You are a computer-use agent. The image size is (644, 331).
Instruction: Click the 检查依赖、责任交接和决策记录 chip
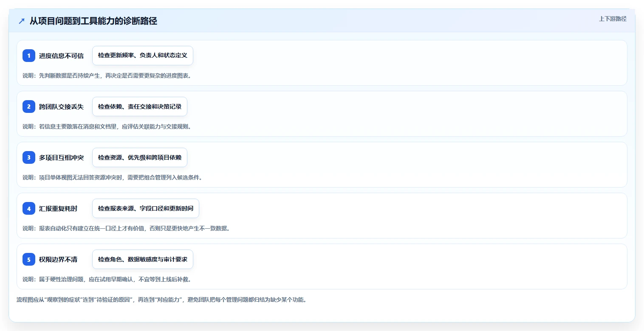(x=140, y=107)
